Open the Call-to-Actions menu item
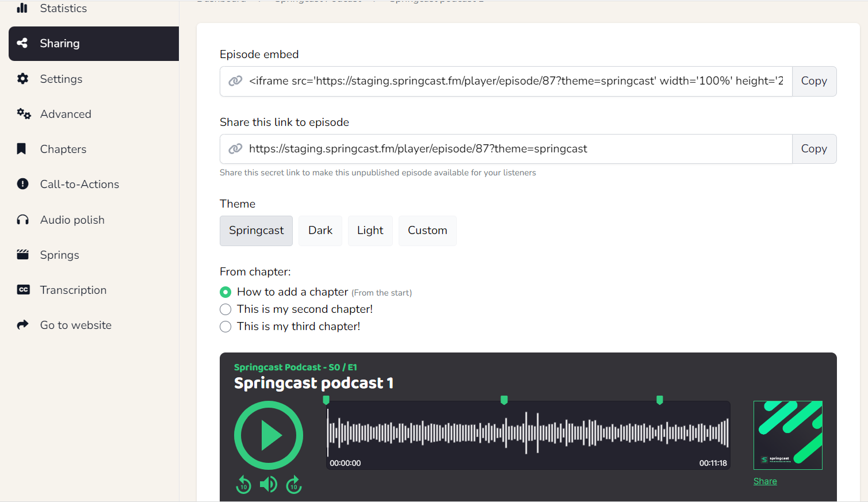This screenshot has width=868, height=502. [x=79, y=184]
